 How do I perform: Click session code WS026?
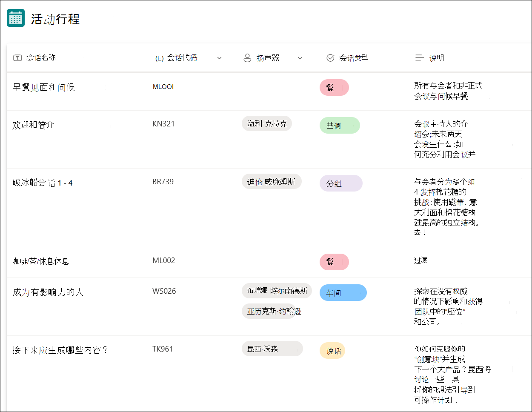click(x=164, y=291)
